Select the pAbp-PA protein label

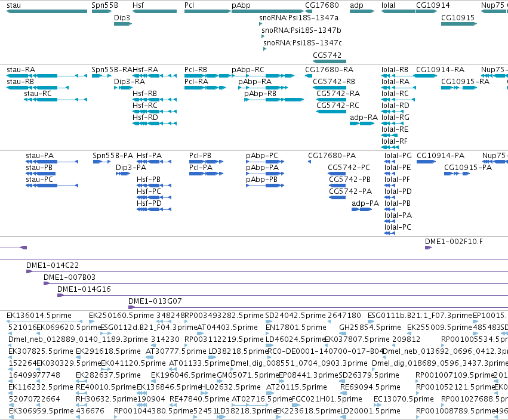263,168
